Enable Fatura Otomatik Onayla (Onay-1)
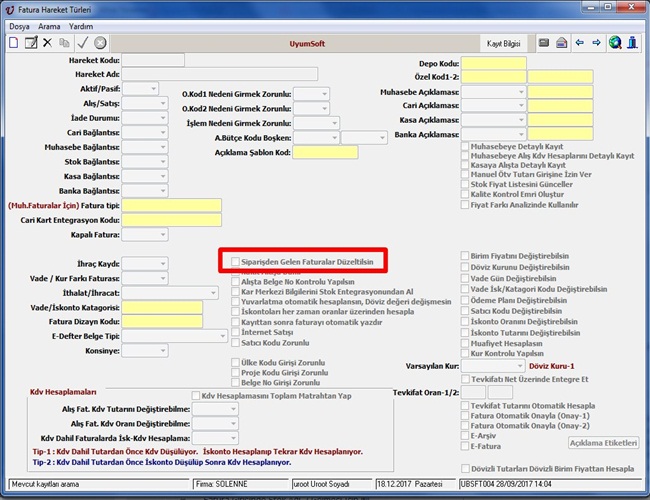 (465, 415)
